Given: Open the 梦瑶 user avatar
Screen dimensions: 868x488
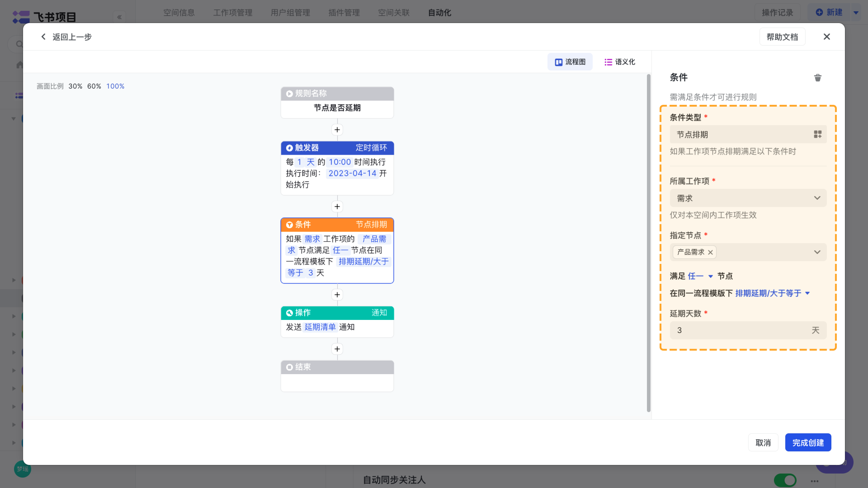Looking at the screenshot, I should click(23, 469).
